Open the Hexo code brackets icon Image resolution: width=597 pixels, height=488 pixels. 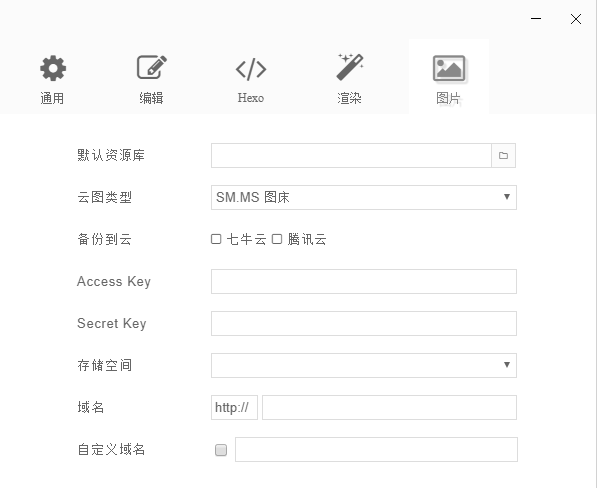coord(251,69)
